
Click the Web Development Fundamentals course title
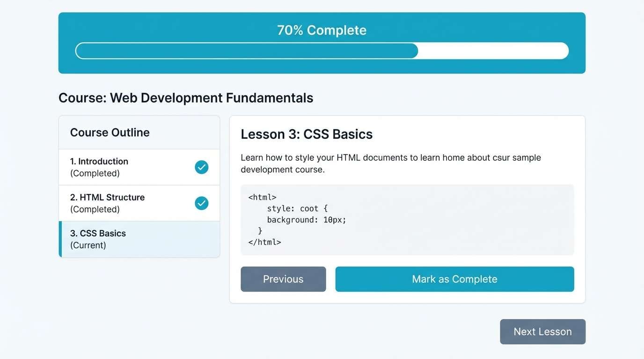point(186,98)
